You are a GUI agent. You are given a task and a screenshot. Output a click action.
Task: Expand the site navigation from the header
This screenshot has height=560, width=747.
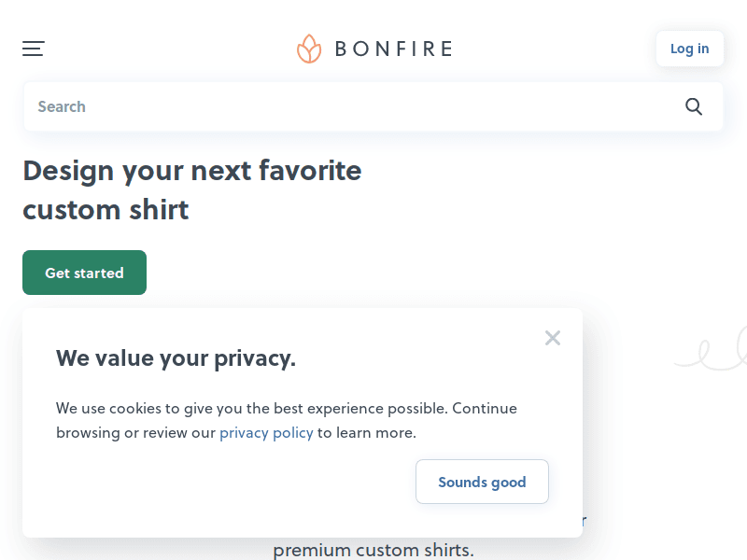33,49
